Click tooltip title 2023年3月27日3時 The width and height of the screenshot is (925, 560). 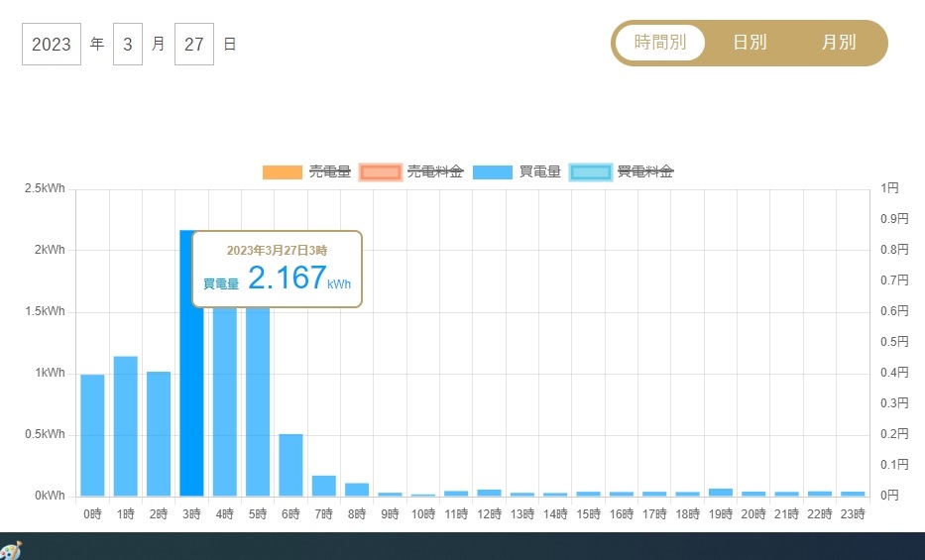[277, 251]
